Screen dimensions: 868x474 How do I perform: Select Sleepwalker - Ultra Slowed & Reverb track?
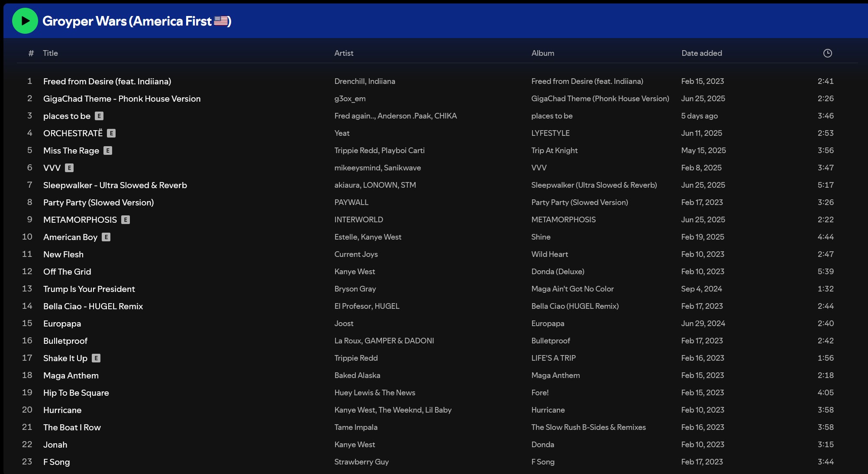[x=115, y=185]
